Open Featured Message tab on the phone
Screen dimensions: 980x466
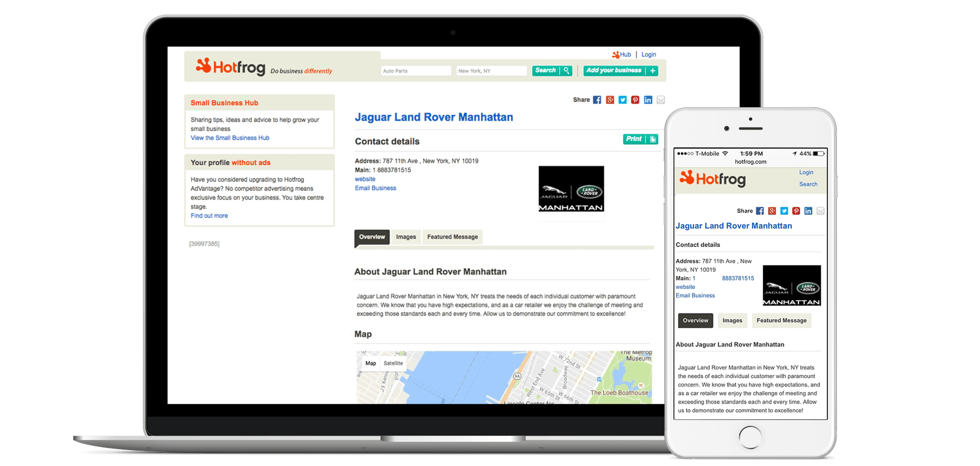781,321
